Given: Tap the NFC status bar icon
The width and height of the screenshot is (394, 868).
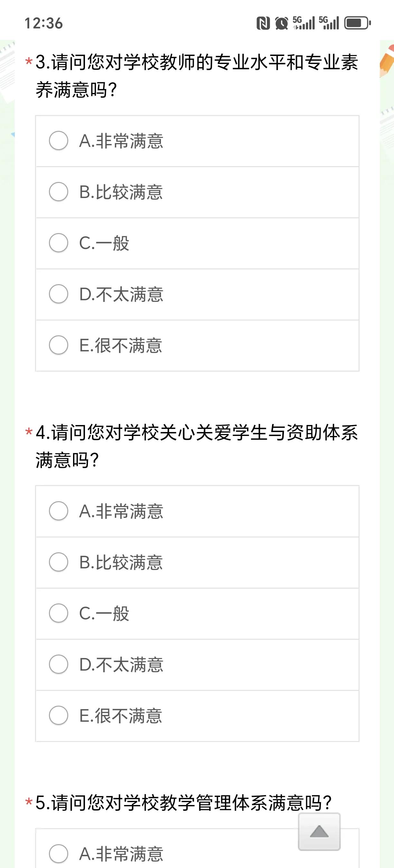Looking at the screenshot, I should (x=263, y=23).
